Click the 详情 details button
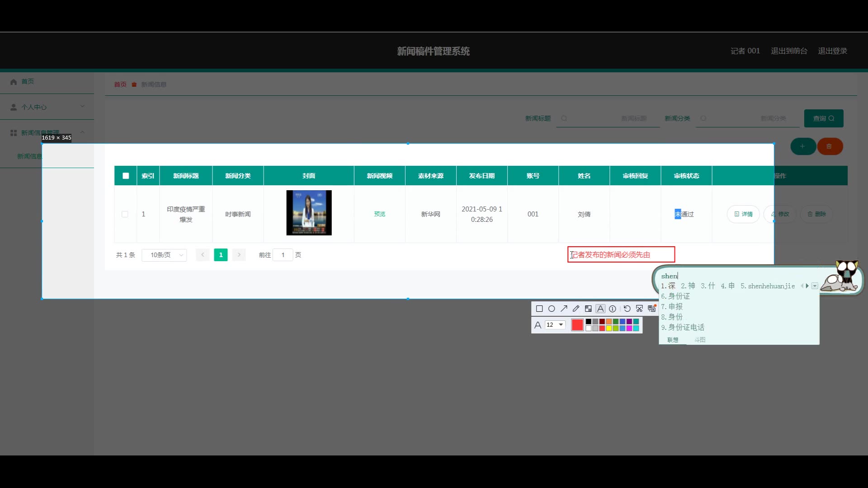Image resolution: width=868 pixels, height=488 pixels. [743, 214]
